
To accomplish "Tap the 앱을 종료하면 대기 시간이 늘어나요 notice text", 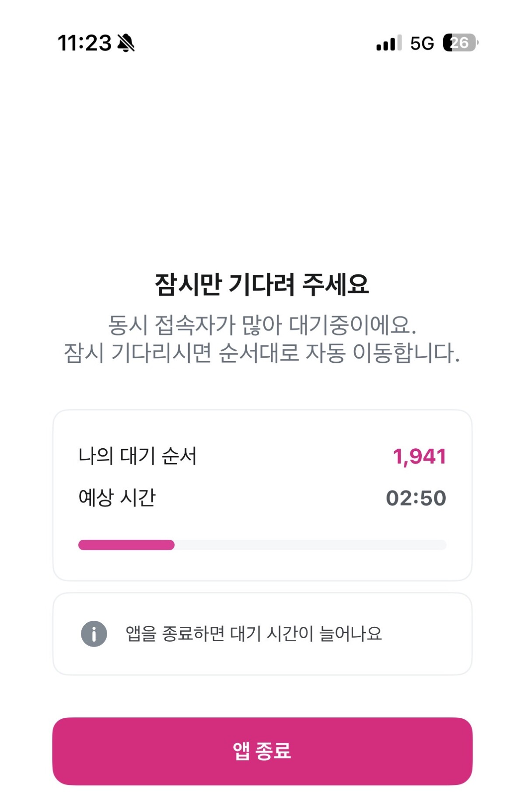I will pyautogui.click(x=254, y=633).
